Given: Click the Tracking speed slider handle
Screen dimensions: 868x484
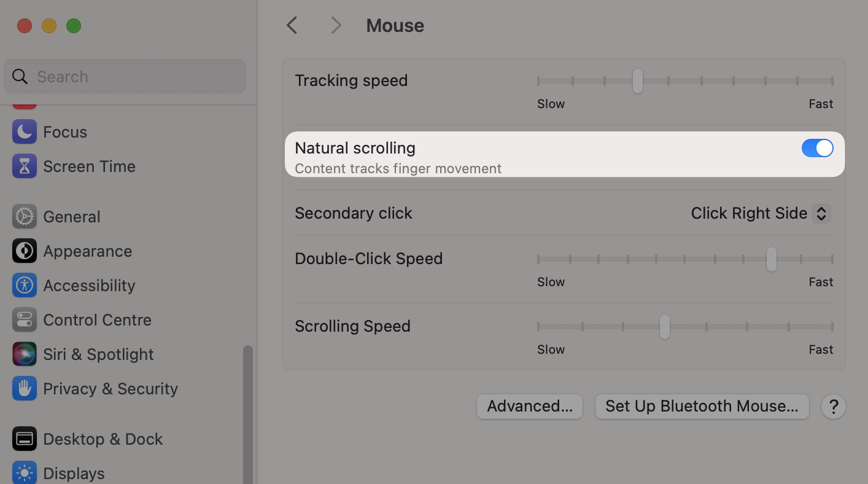Looking at the screenshot, I should pos(638,80).
